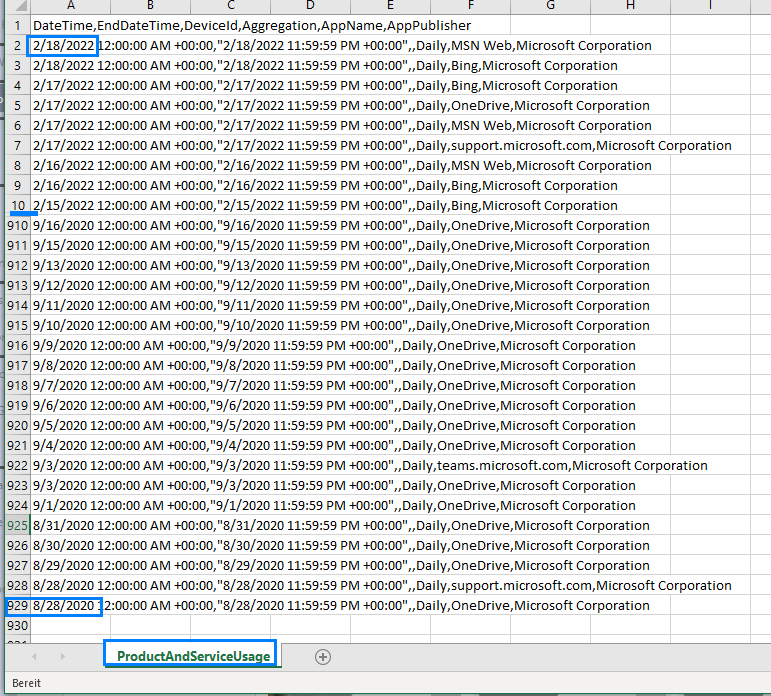Click 8/28/2020 support.microsoft.com row cell
Screen dimensions: 771x696
click(382, 586)
